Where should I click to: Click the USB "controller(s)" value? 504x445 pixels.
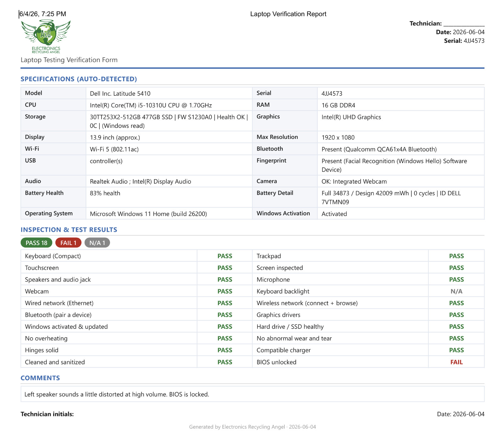106,161
